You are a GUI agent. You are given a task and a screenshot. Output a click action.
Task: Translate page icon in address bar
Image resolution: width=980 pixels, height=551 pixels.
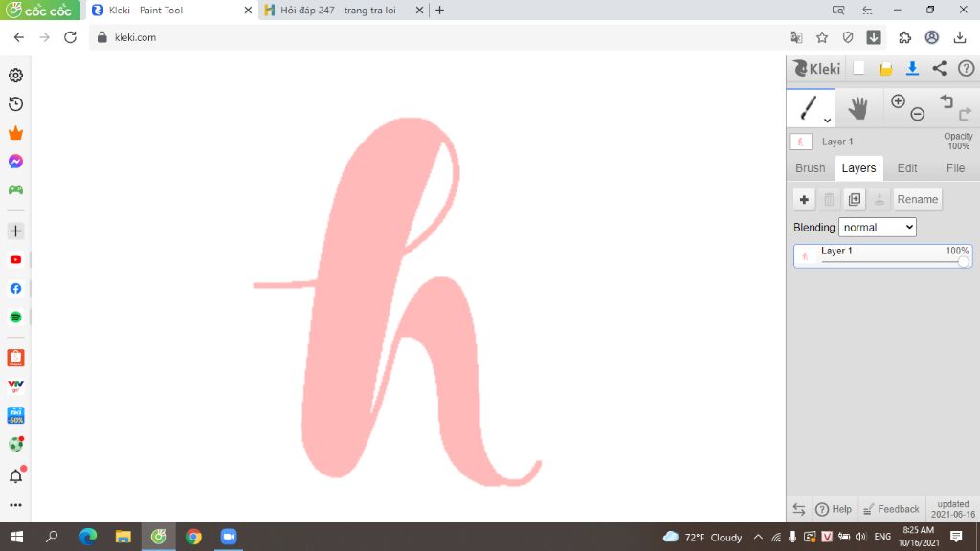[795, 37]
